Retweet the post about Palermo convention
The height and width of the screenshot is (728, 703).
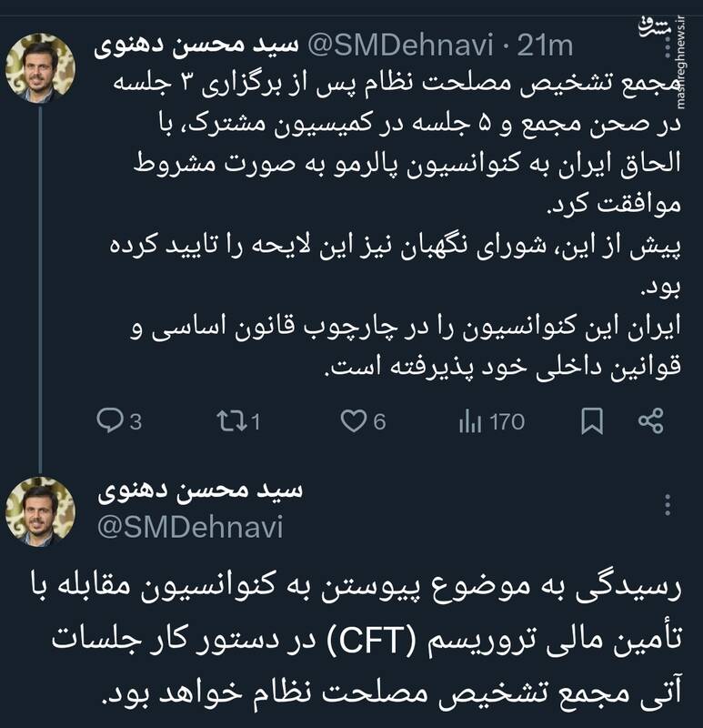pyautogui.click(x=231, y=419)
